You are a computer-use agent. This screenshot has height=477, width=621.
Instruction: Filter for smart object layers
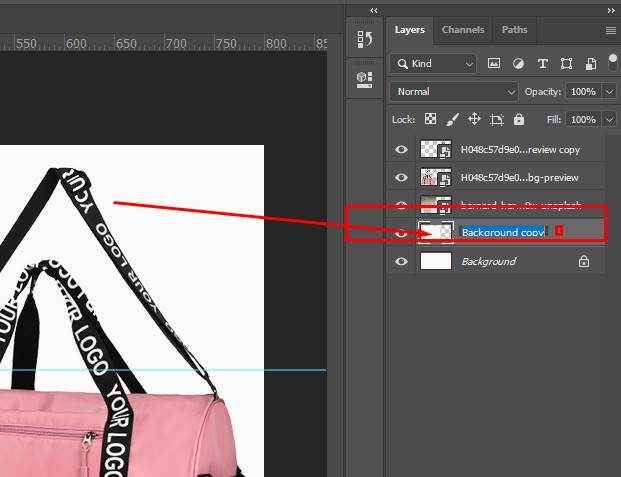tap(590, 63)
